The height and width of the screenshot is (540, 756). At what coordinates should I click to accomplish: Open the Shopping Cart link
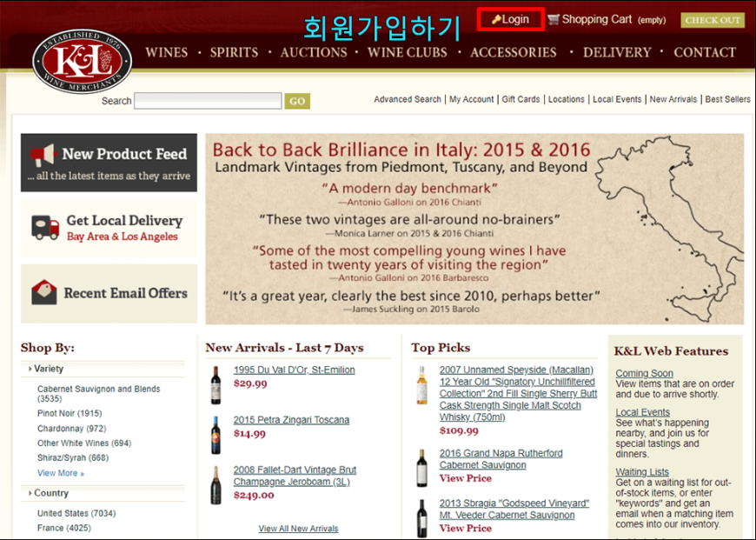(597, 19)
